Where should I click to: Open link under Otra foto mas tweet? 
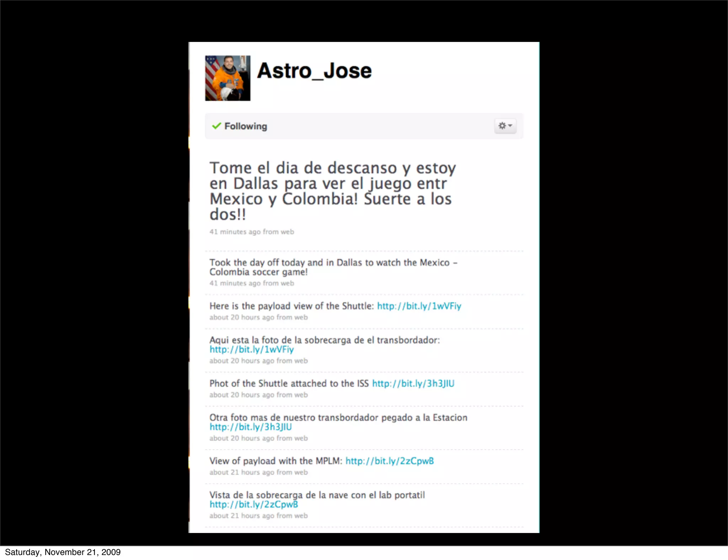(x=251, y=427)
